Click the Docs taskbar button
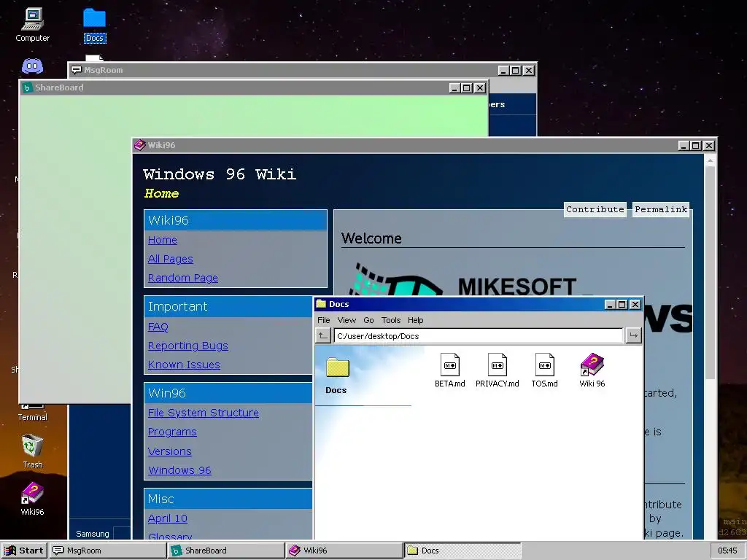The image size is (747, 560). [462, 551]
